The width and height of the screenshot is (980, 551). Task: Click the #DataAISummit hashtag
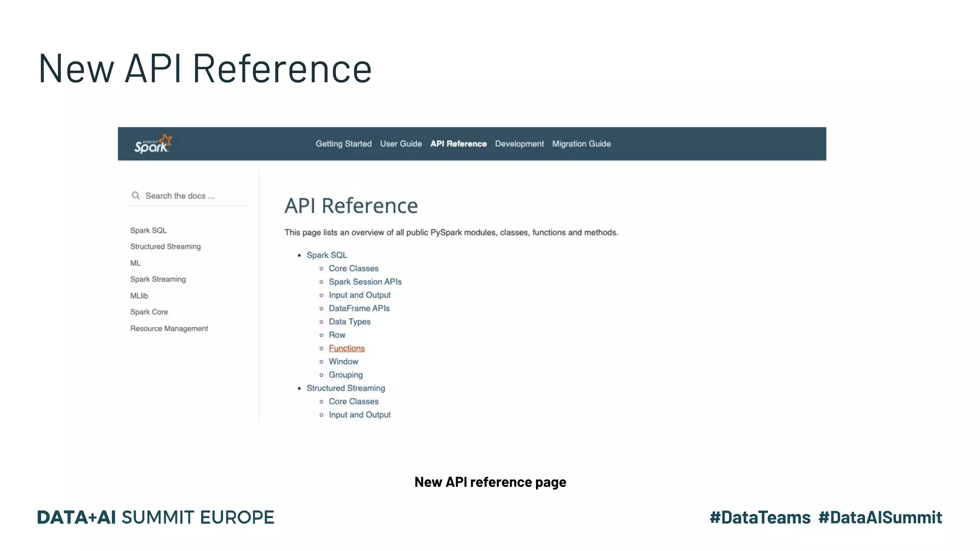880,517
